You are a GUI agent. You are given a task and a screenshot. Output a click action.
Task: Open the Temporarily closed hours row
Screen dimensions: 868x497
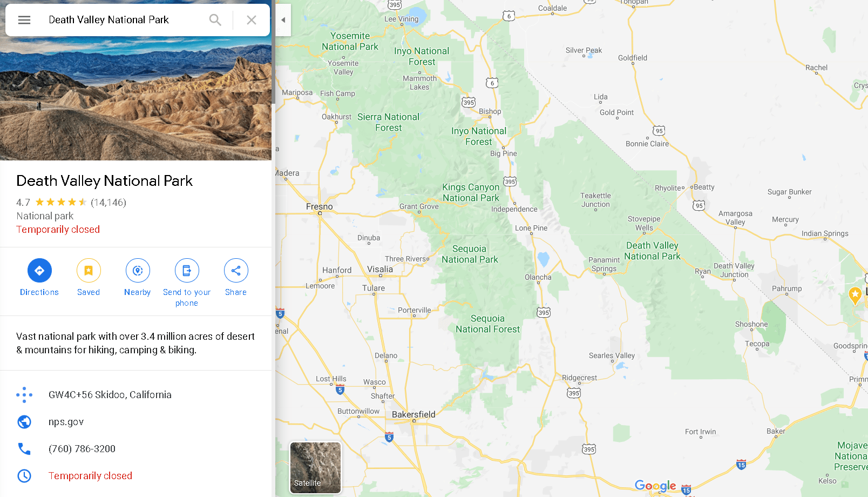point(135,476)
